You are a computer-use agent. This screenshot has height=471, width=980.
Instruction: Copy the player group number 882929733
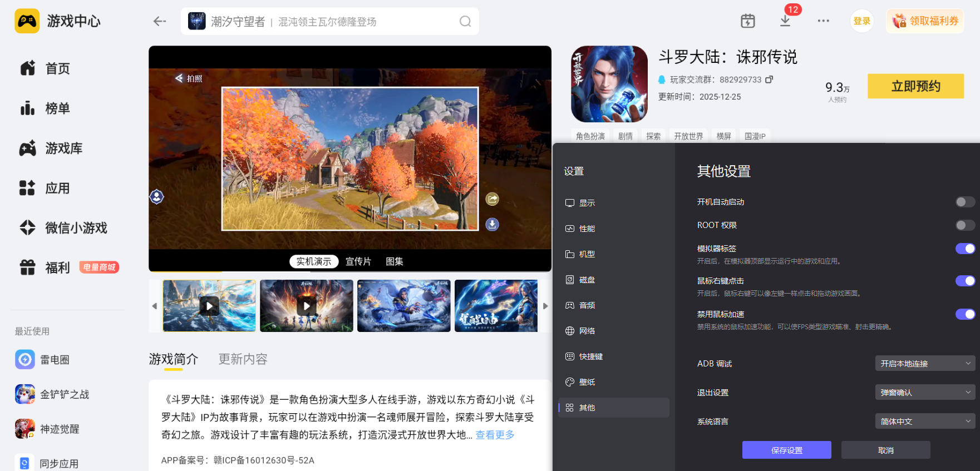769,80
